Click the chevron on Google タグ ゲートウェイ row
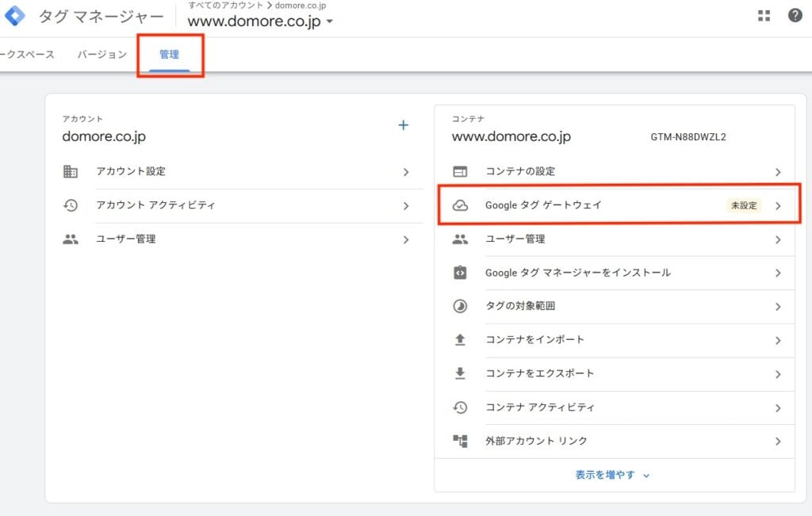 coord(778,206)
